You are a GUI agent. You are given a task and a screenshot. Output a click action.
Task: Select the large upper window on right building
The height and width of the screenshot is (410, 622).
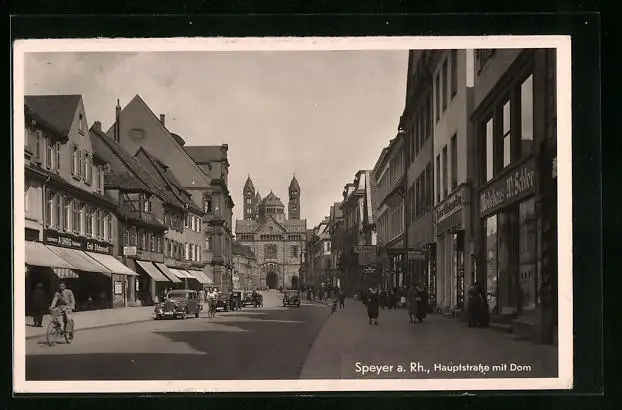pos(507,135)
